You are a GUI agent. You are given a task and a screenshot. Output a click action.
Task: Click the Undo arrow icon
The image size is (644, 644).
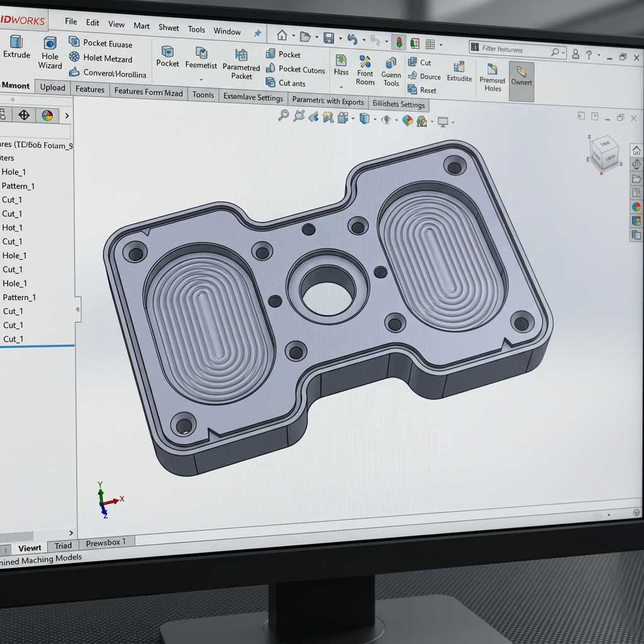352,40
